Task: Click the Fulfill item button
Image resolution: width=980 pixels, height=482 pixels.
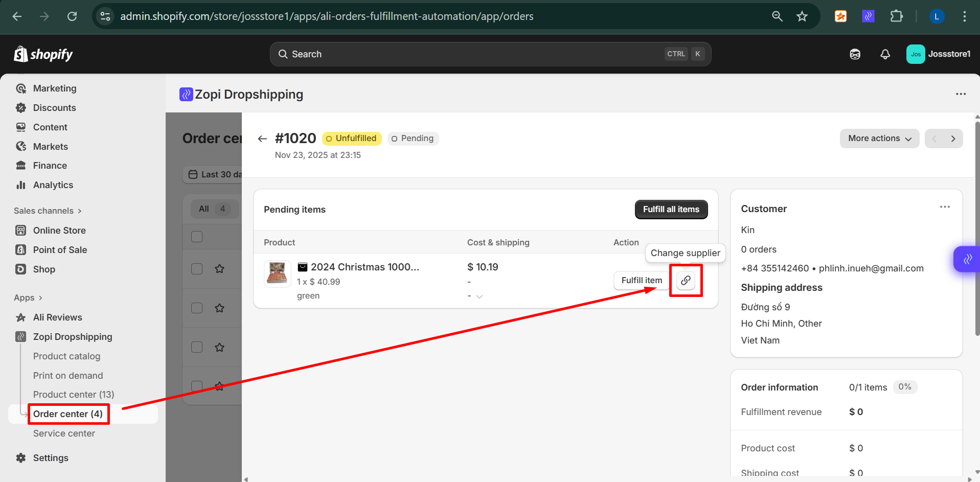Action: point(641,280)
